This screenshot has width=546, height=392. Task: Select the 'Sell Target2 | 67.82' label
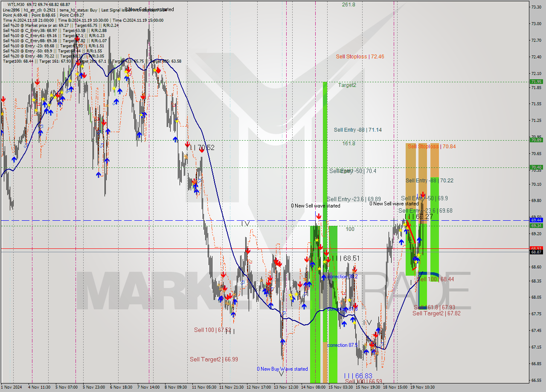pyautogui.click(x=436, y=313)
